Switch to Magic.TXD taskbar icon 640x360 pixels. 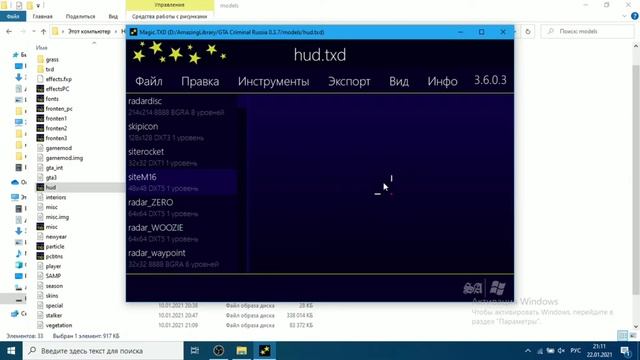pyautogui.click(x=264, y=351)
